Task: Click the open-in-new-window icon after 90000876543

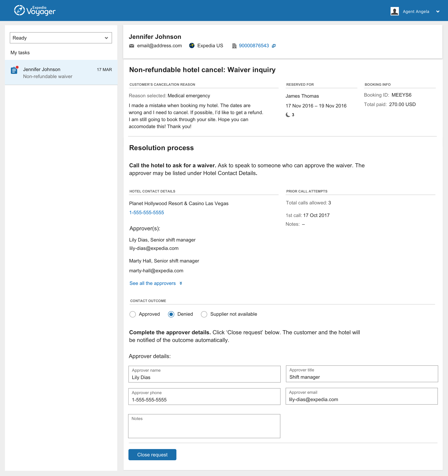Action: pos(274,46)
